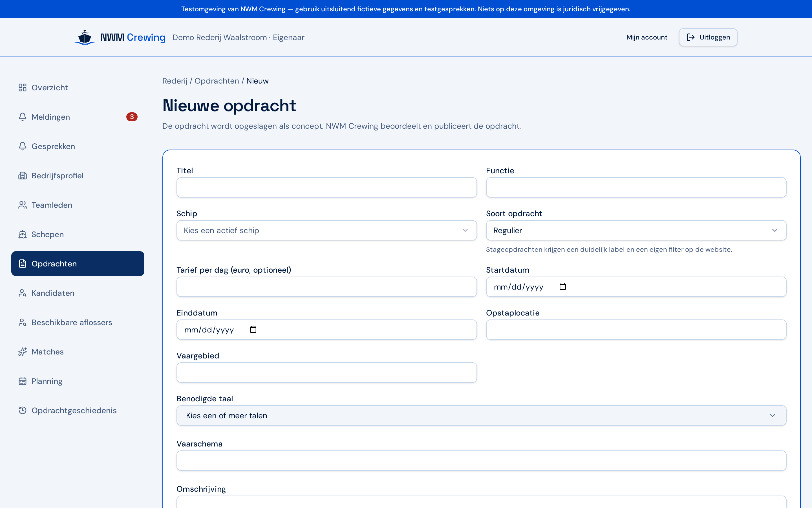The width and height of the screenshot is (812, 508).
Task: Click the Titel input field
Action: (326, 187)
